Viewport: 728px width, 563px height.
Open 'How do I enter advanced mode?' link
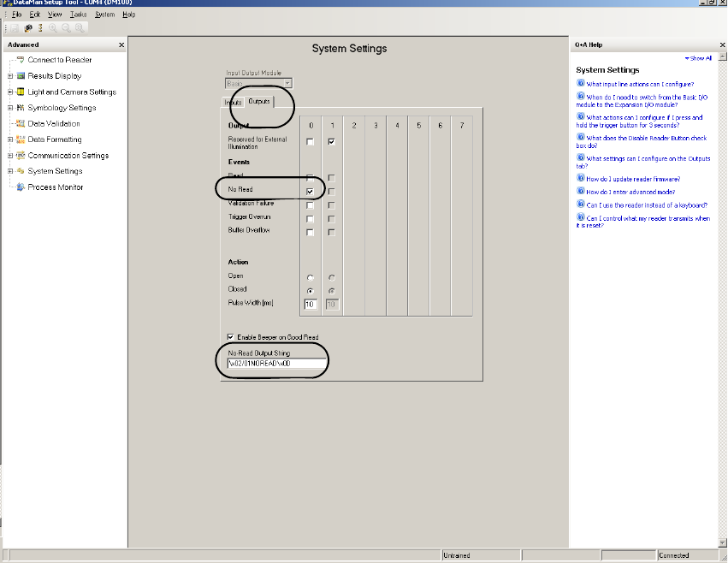(630, 192)
